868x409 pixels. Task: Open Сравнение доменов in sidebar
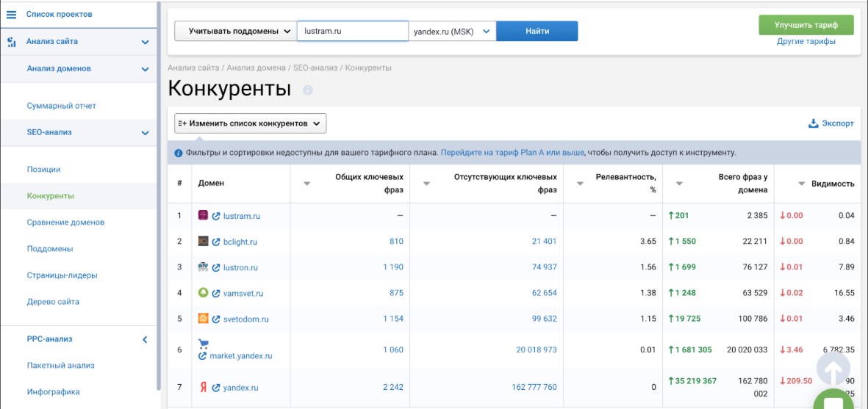[x=65, y=222]
